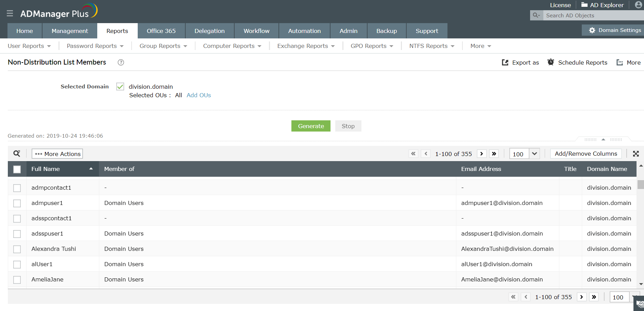
Task: Select the admpuser1 row checkbox
Action: coord(17,203)
